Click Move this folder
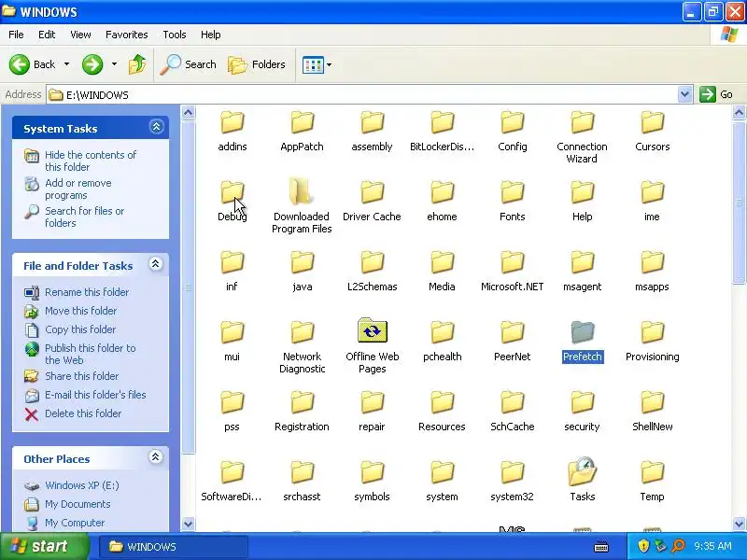Screen dimensions: 747x560 pos(80,311)
